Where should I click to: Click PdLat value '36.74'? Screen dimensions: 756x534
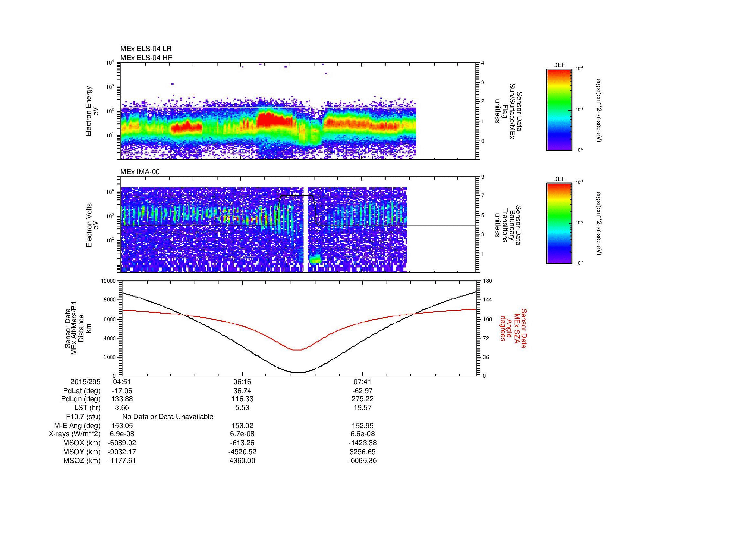[x=242, y=391]
